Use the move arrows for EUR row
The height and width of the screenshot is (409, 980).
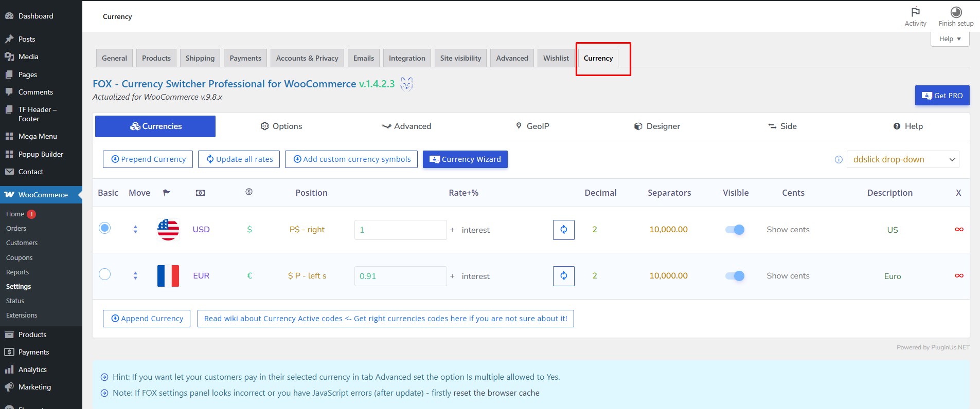[x=135, y=276]
